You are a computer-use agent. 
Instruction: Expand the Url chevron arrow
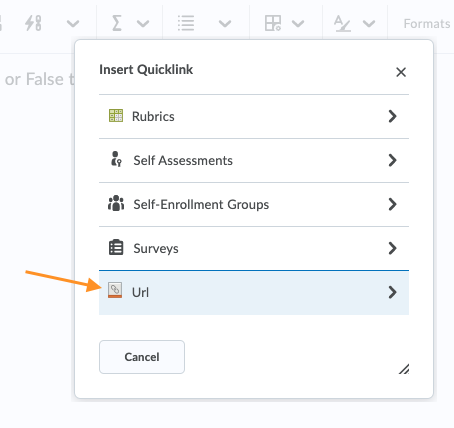click(392, 292)
